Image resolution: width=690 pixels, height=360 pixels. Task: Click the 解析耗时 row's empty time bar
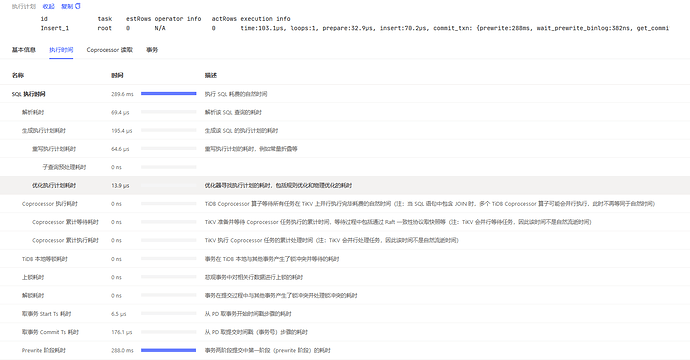coord(169,112)
